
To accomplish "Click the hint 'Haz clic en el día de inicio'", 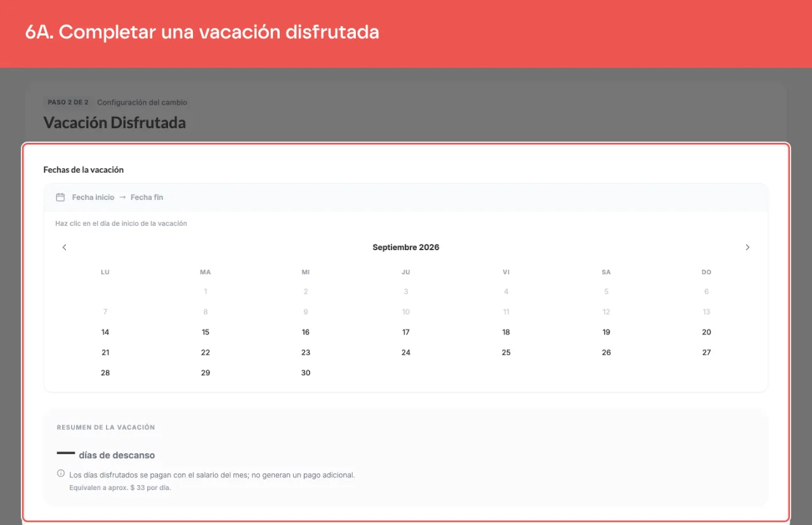I will click(121, 223).
